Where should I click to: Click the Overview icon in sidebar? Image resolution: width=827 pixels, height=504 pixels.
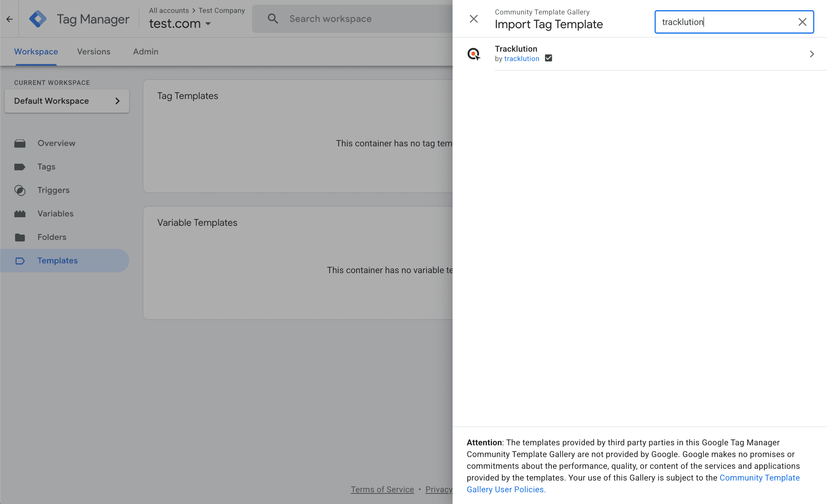click(x=20, y=143)
